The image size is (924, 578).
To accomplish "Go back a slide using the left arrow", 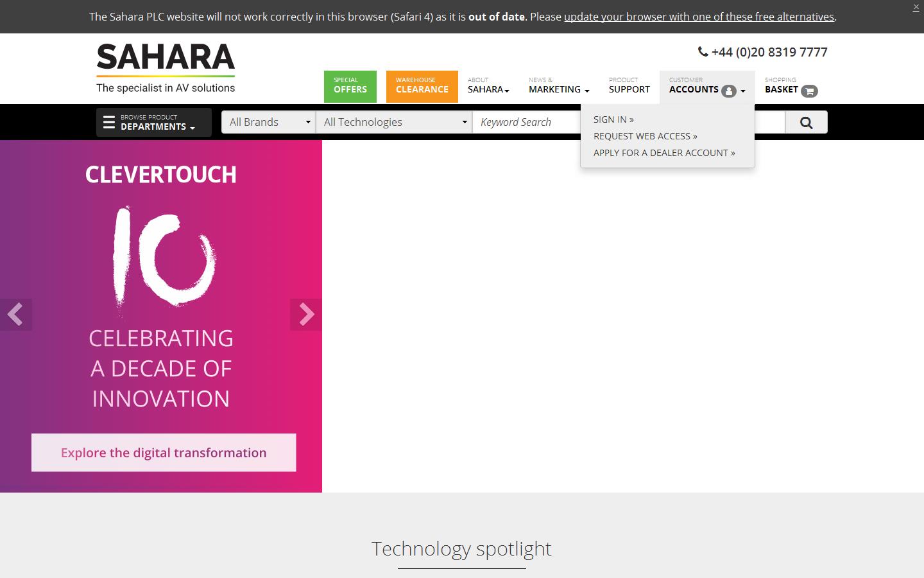I will (x=16, y=314).
